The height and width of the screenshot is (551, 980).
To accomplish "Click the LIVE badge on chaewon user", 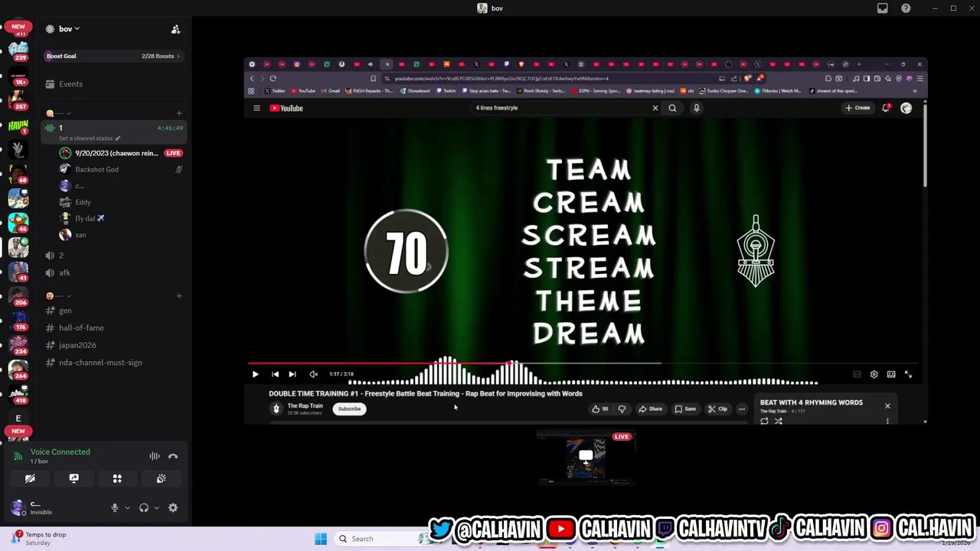I will click(173, 153).
